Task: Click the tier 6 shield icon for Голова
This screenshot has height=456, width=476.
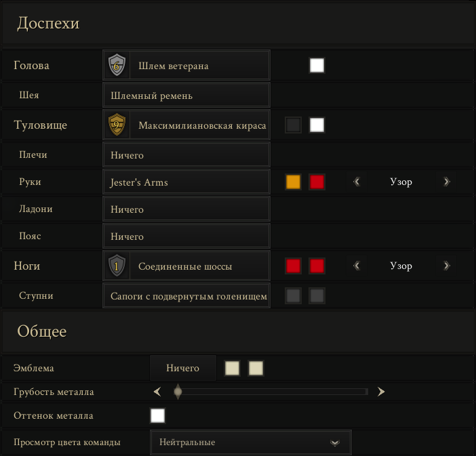Action: pyautogui.click(x=117, y=65)
